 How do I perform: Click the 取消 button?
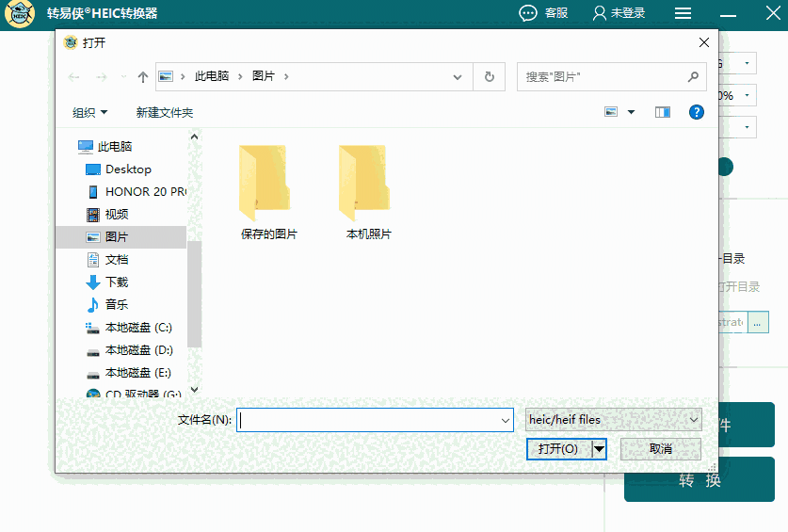point(660,448)
